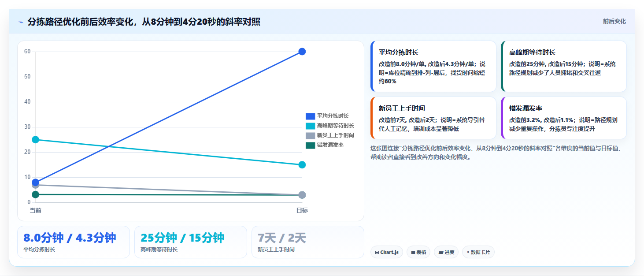The height and width of the screenshot is (276, 644).
Task: Toggle 高峰期等待时长 legend color box
Action: click(311, 126)
